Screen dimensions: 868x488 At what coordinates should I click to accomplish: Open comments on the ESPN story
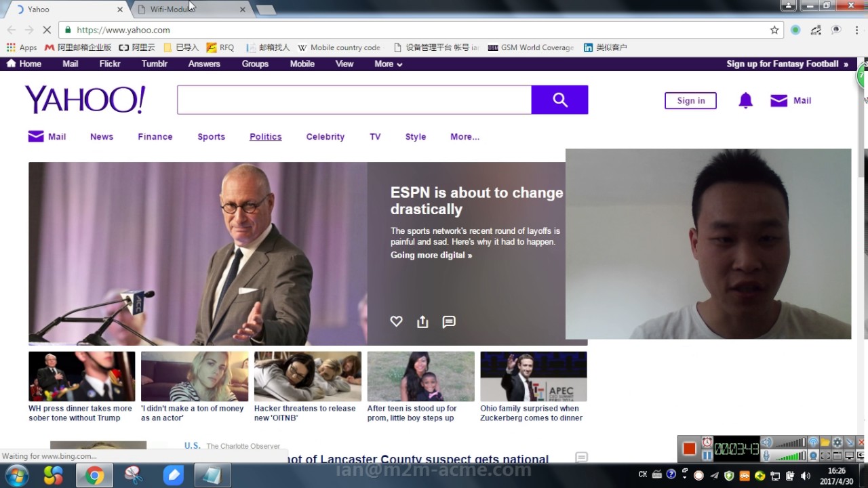click(x=449, y=322)
